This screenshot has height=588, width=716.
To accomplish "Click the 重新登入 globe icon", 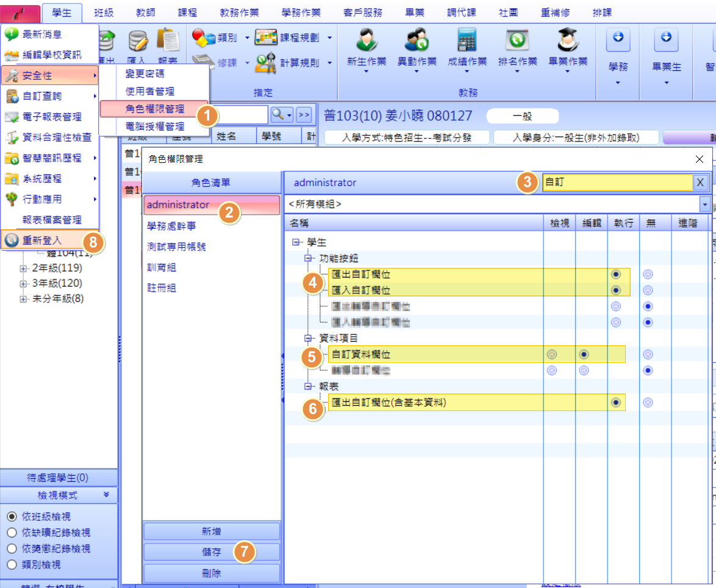I will click(x=12, y=240).
